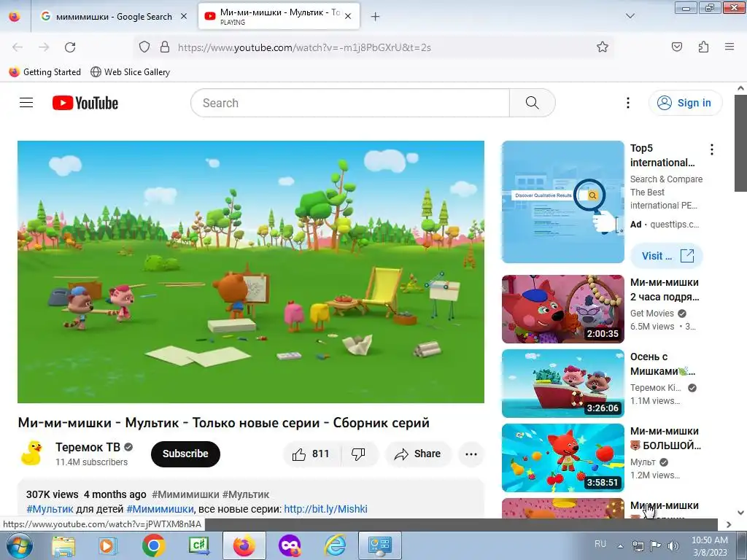Click the video player area
The height and width of the screenshot is (560, 747).
[x=251, y=272]
